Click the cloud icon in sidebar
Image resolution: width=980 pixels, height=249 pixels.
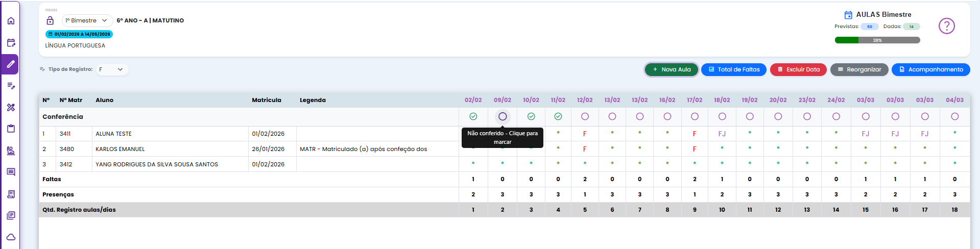pos(11,237)
